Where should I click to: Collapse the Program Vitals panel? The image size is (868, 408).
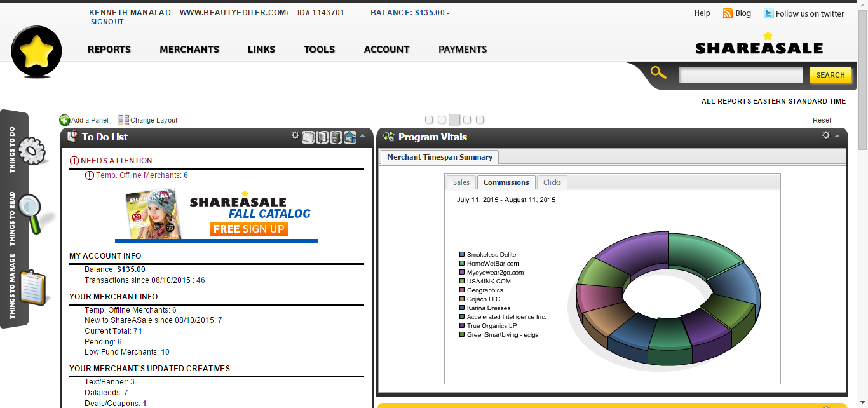[x=837, y=135]
